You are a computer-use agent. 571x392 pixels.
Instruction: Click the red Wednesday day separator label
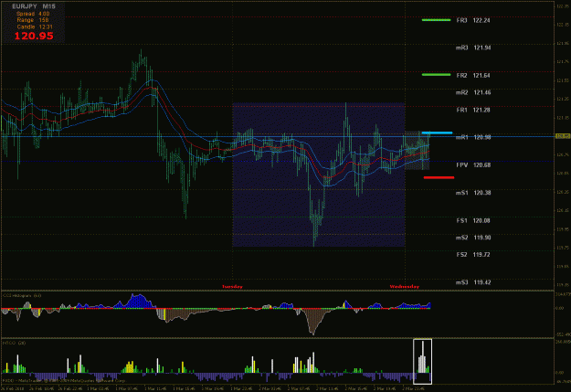(x=404, y=287)
